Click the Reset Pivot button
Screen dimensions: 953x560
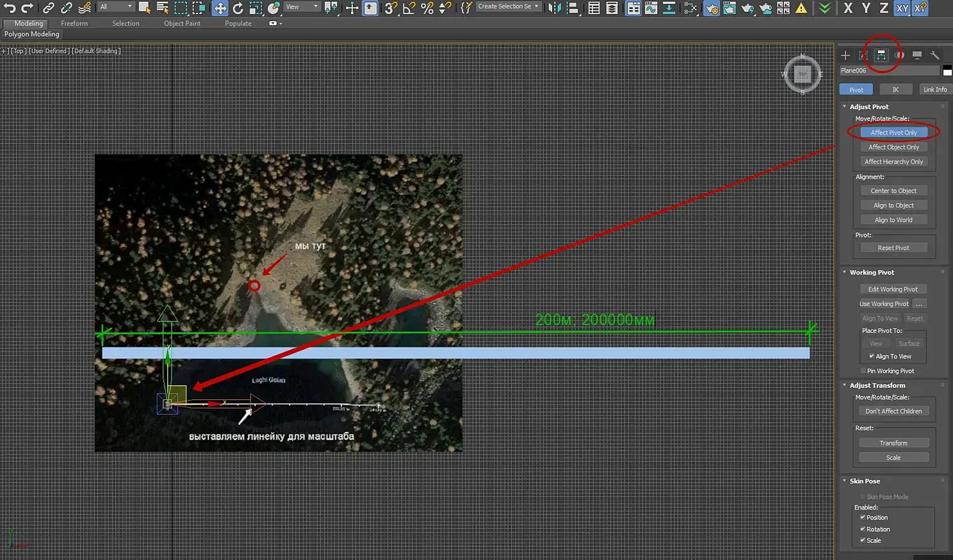pos(893,248)
